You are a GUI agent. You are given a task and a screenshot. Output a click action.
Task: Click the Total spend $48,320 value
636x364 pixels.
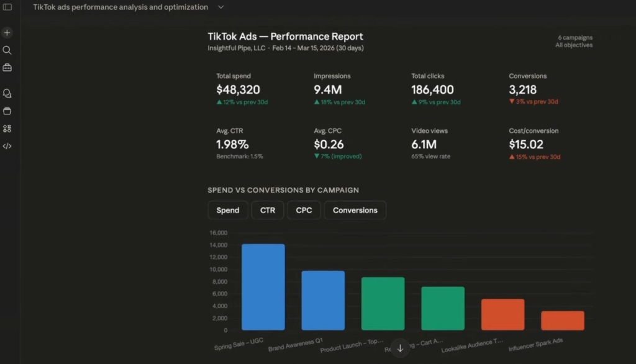click(238, 89)
